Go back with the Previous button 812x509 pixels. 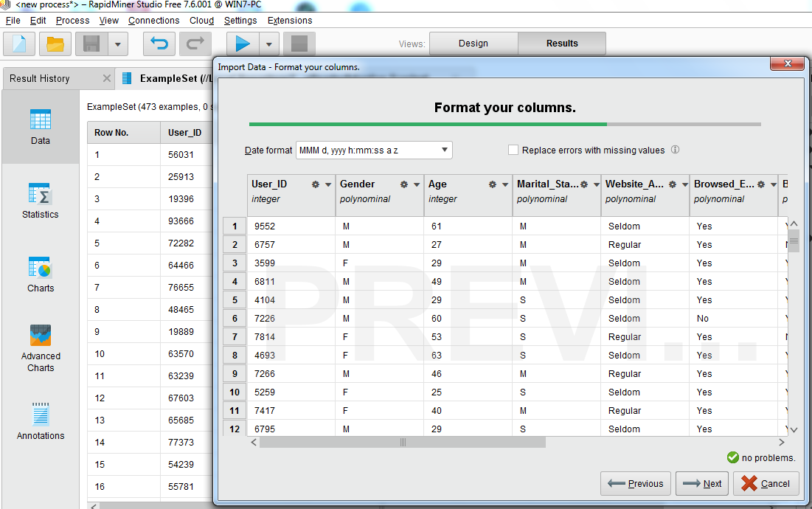point(635,483)
